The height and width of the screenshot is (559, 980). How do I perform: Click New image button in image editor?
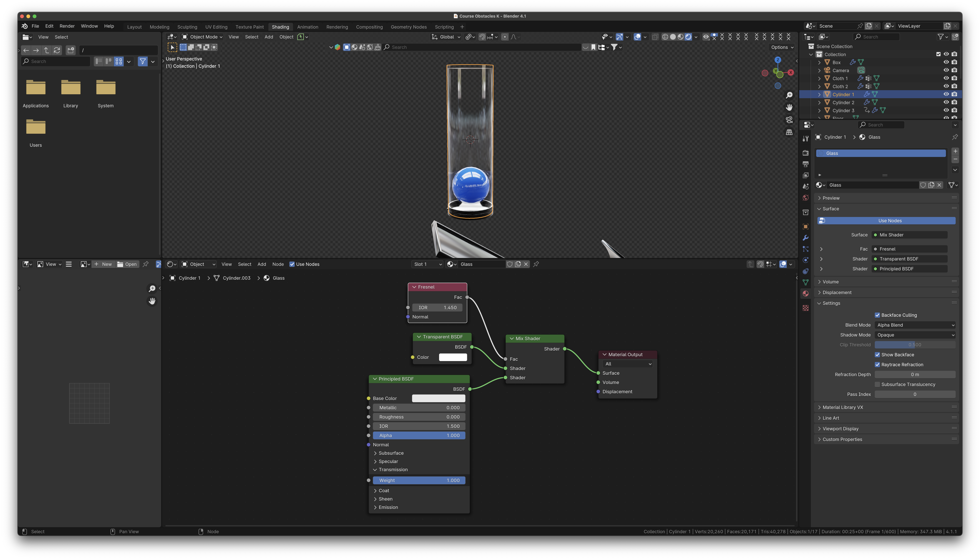click(x=103, y=264)
